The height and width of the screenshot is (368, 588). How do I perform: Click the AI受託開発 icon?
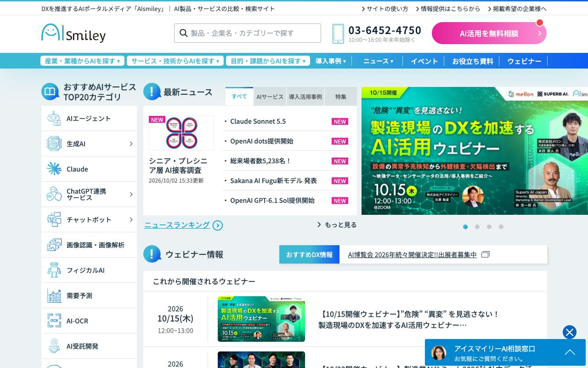(x=54, y=346)
